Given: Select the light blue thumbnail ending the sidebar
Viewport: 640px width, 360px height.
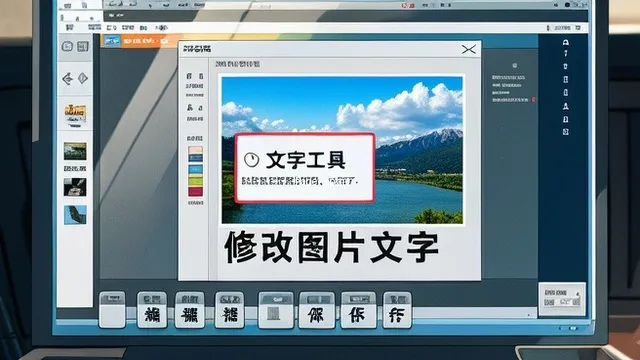Looking at the screenshot, I should pyautogui.click(x=75, y=215).
